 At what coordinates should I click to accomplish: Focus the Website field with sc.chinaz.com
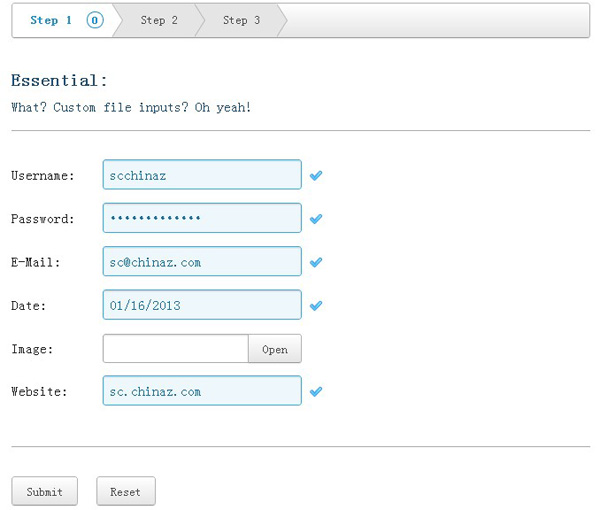click(x=201, y=391)
